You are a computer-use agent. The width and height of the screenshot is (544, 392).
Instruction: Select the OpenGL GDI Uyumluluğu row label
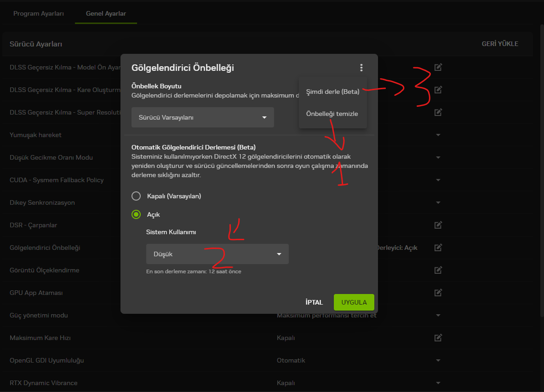pyautogui.click(x=47, y=360)
